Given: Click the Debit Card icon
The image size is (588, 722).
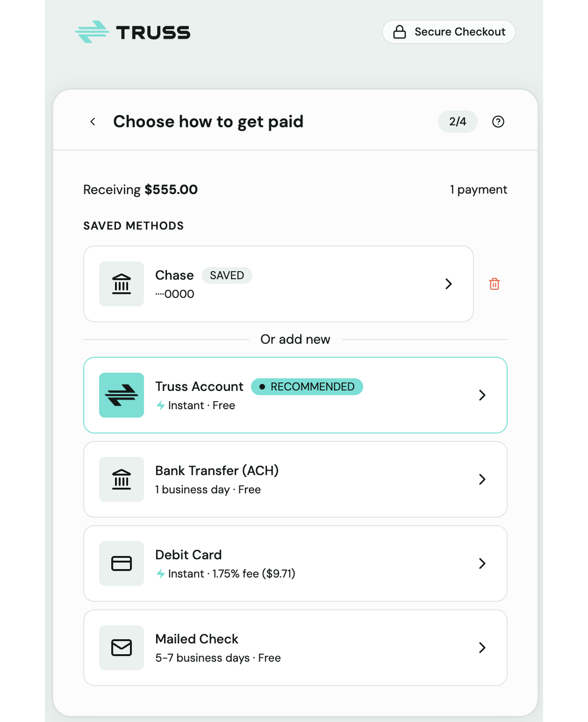Looking at the screenshot, I should (121, 563).
